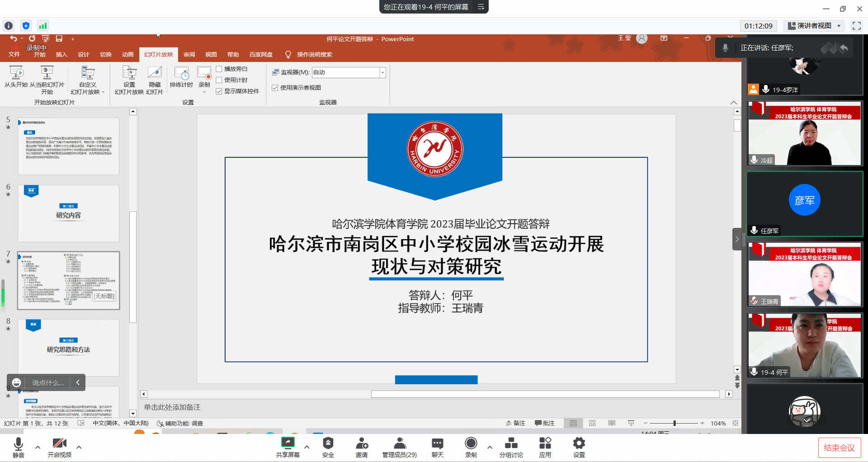Click the Breakout Rooms icon
Image resolution: width=868 pixels, height=462 pixels.
tap(511, 443)
